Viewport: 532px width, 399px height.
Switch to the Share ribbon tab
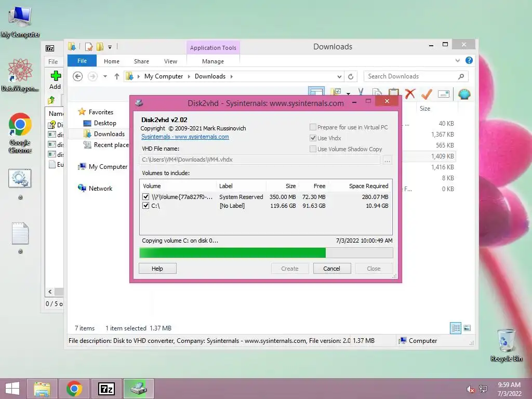point(141,61)
